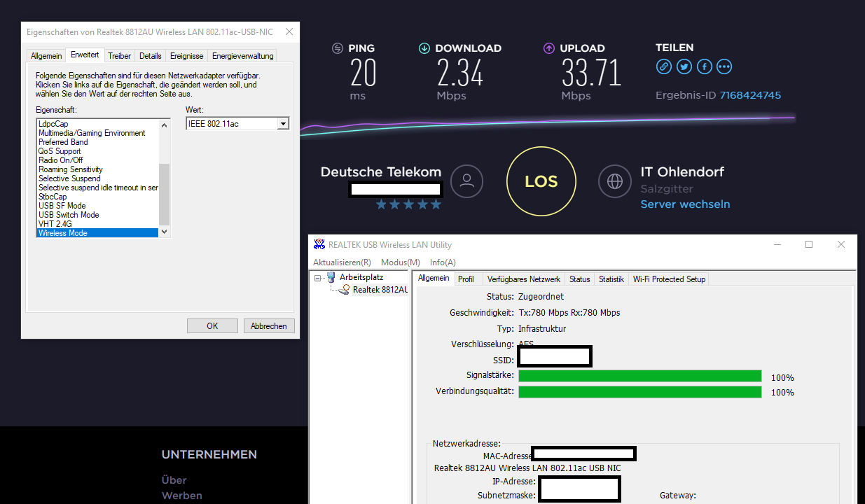
Task: Click the Werben footer link
Action: point(182,496)
